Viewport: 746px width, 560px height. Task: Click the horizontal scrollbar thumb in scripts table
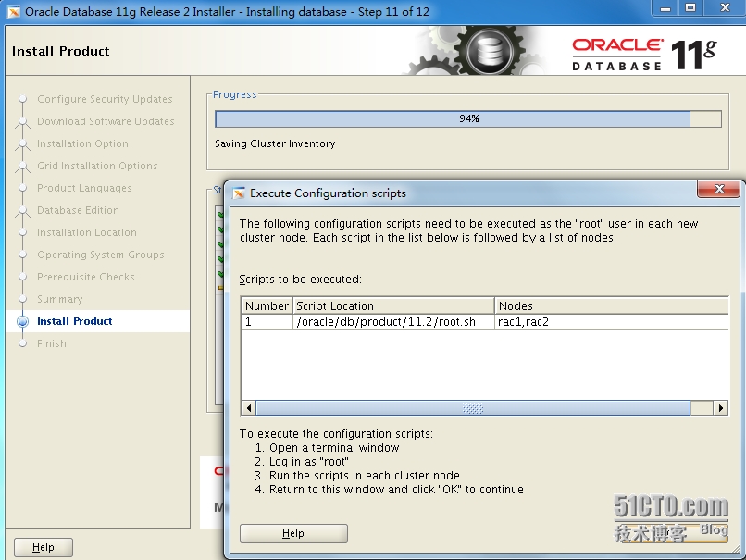pyautogui.click(x=473, y=408)
